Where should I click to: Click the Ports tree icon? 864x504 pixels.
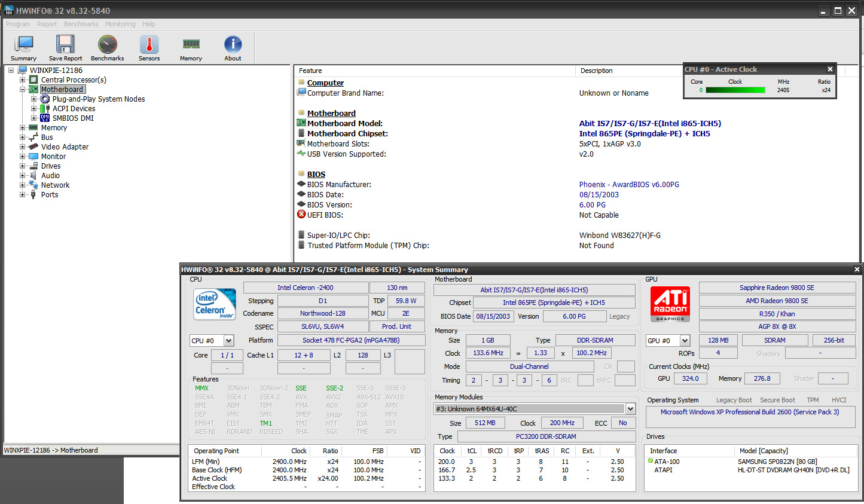[33, 194]
